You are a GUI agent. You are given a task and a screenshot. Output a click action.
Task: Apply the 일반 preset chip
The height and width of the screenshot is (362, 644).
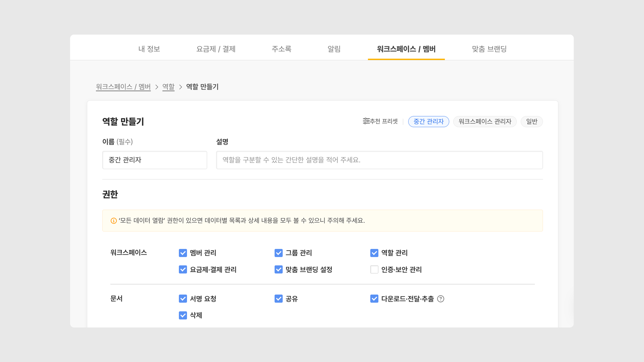click(x=531, y=121)
